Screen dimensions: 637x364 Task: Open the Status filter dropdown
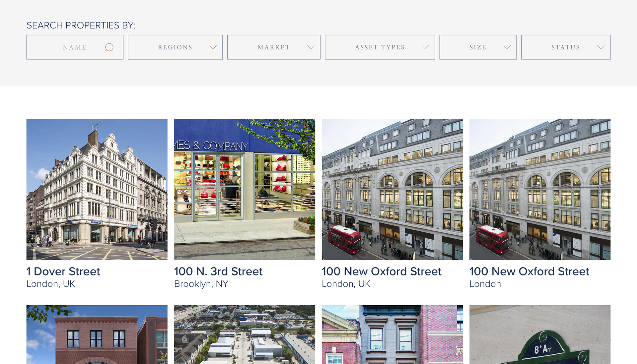pos(566,47)
